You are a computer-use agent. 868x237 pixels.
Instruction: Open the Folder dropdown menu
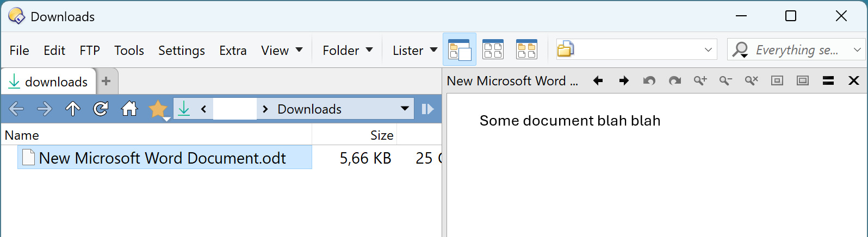(x=348, y=51)
